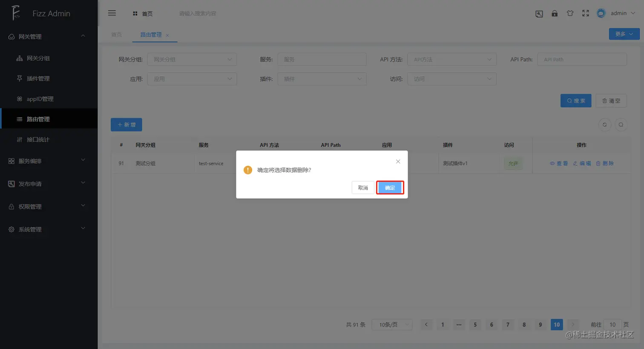
Task: Toggle fullscreen mode icon
Action: point(586,13)
